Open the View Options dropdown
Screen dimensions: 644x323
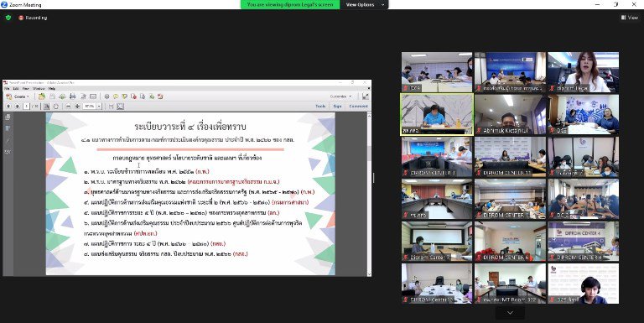click(365, 4)
